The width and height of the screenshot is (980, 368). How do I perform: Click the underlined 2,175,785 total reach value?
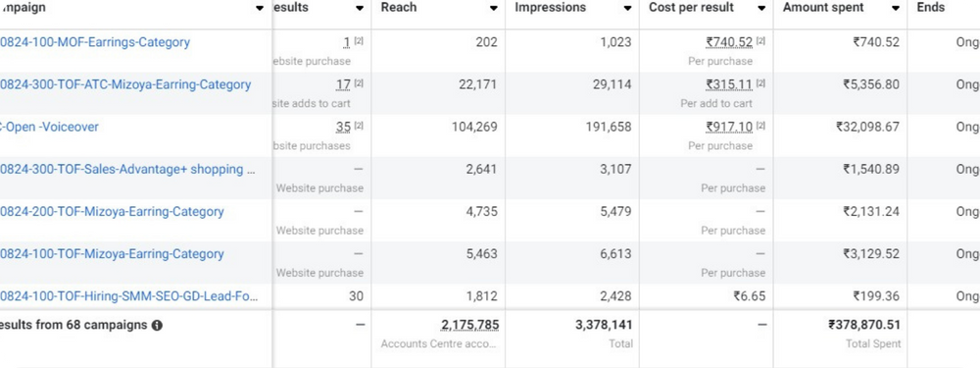click(x=470, y=325)
